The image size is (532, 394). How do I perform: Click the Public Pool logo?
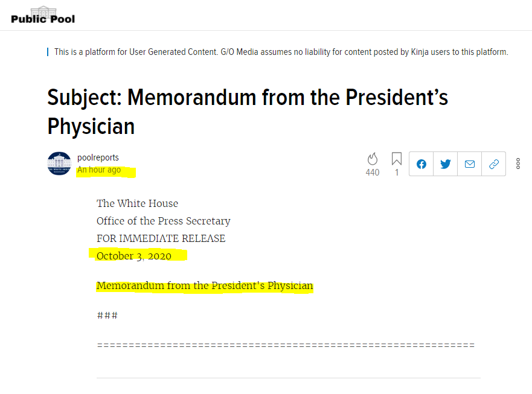pyautogui.click(x=43, y=15)
